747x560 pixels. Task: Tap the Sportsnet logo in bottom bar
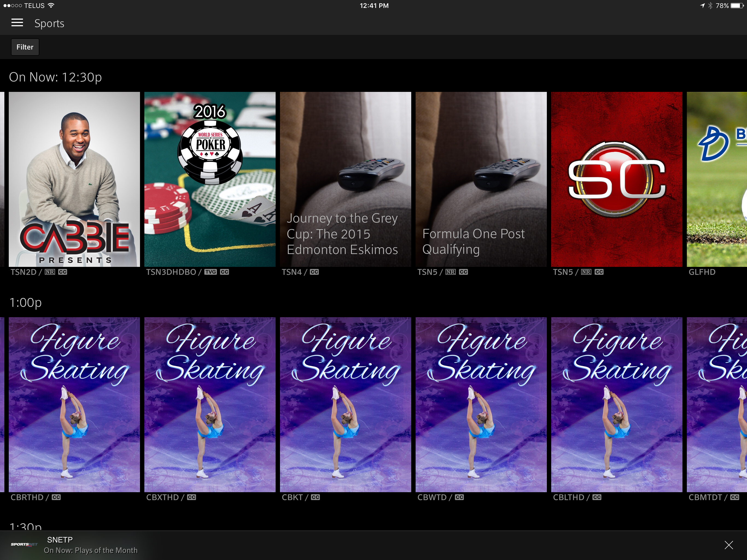24,544
